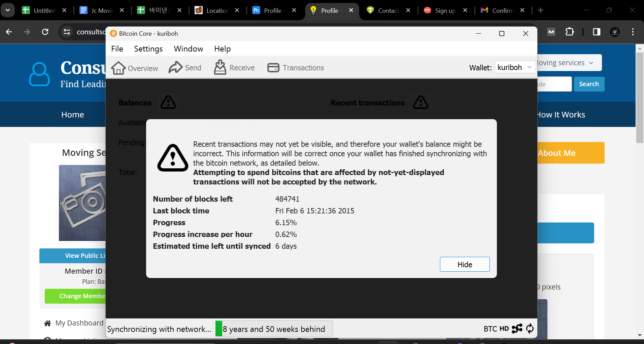Open the Receive tab in Bitcoin Core
Viewport: 644px width, 344px height.
(x=234, y=68)
